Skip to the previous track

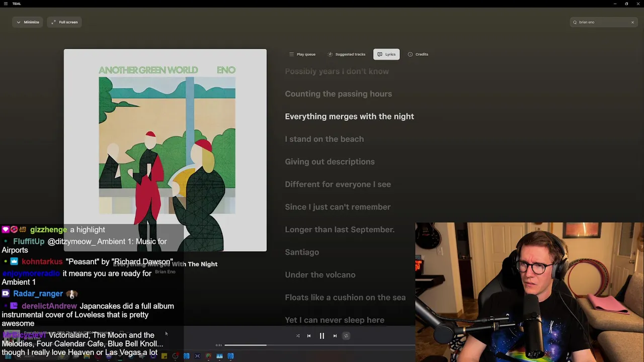tap(309, 336)
